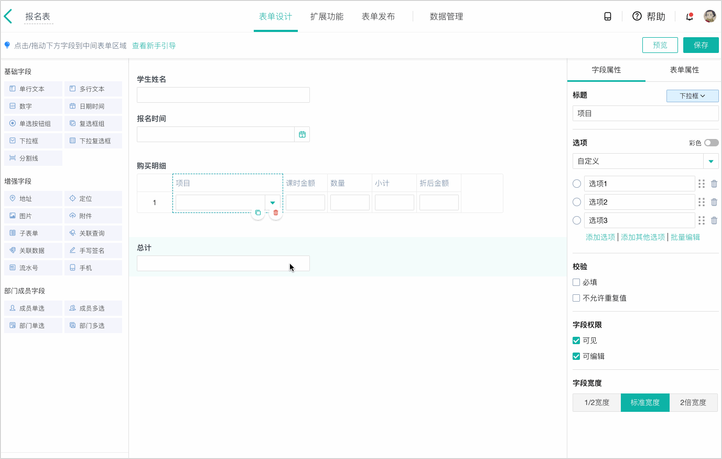The image size is (722, 459).
Task: Add a 下拉框 field from the left panel
Action: (x=33, y=141)
